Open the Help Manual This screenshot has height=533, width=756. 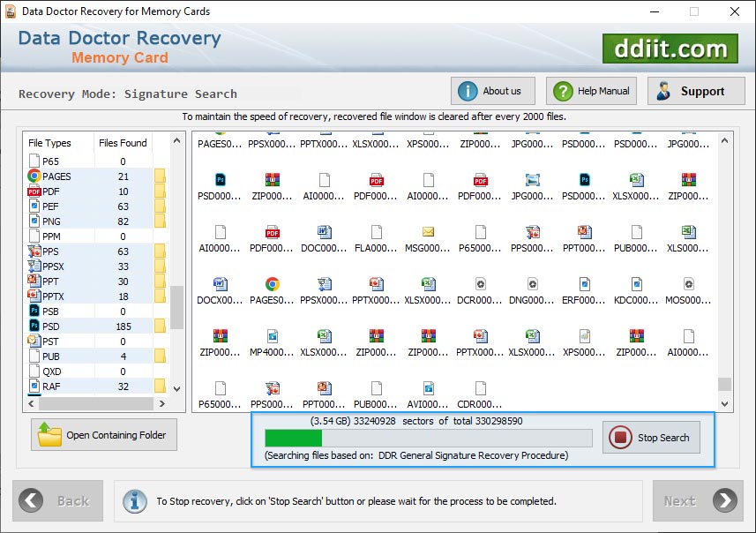click(x=590, y=90)
